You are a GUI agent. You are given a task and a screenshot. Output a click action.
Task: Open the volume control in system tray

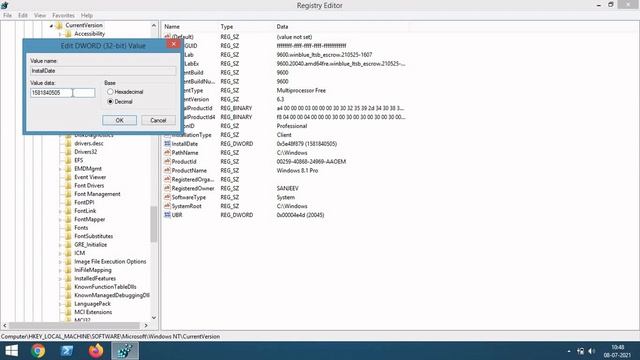coord(592,351)
